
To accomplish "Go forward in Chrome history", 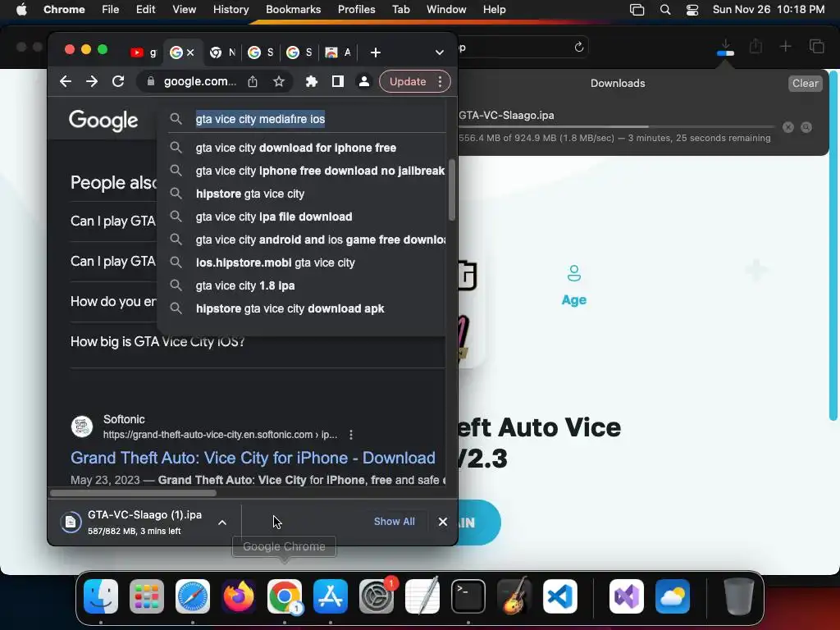I will pos(92,81).
